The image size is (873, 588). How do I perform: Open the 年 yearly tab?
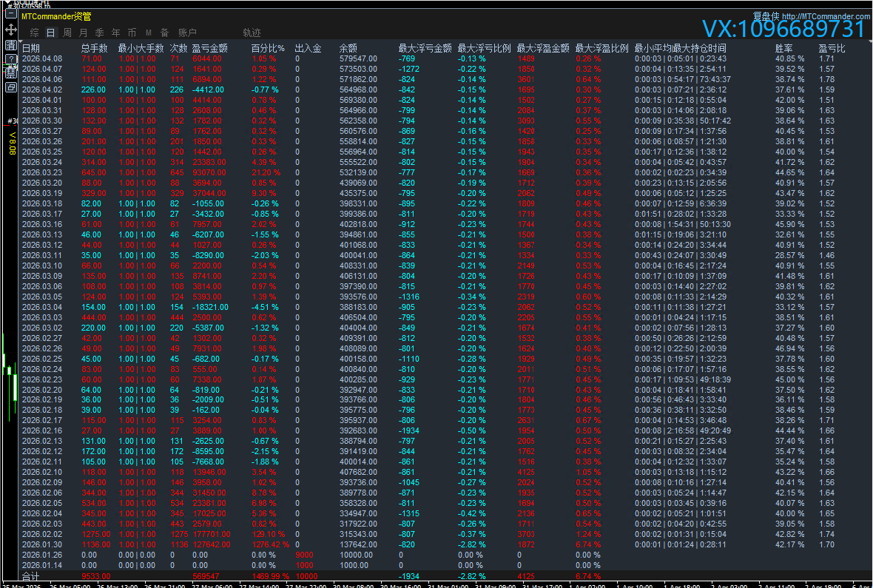(115, 33)
